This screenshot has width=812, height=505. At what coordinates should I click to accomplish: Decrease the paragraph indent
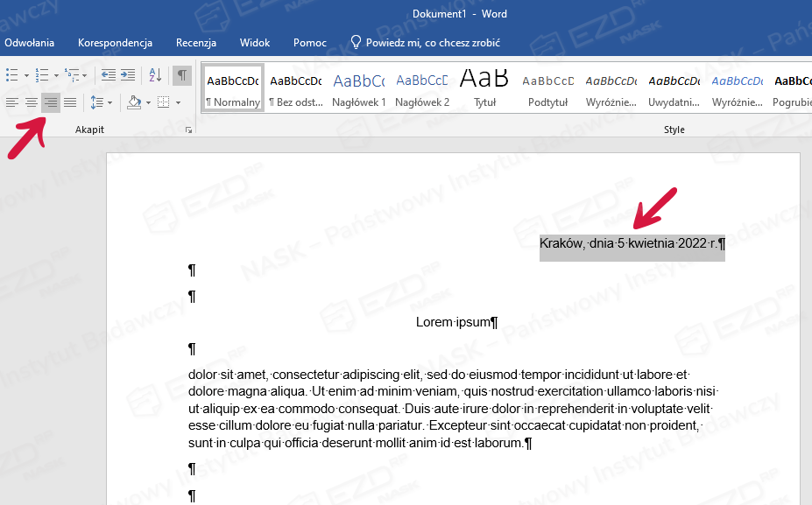108,75
